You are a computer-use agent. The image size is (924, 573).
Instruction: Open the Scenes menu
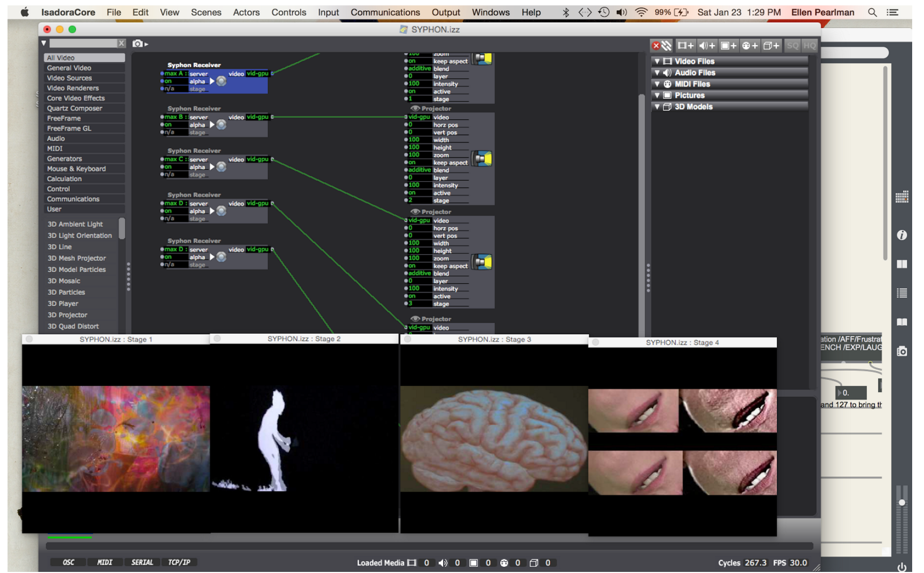(206, 12)
